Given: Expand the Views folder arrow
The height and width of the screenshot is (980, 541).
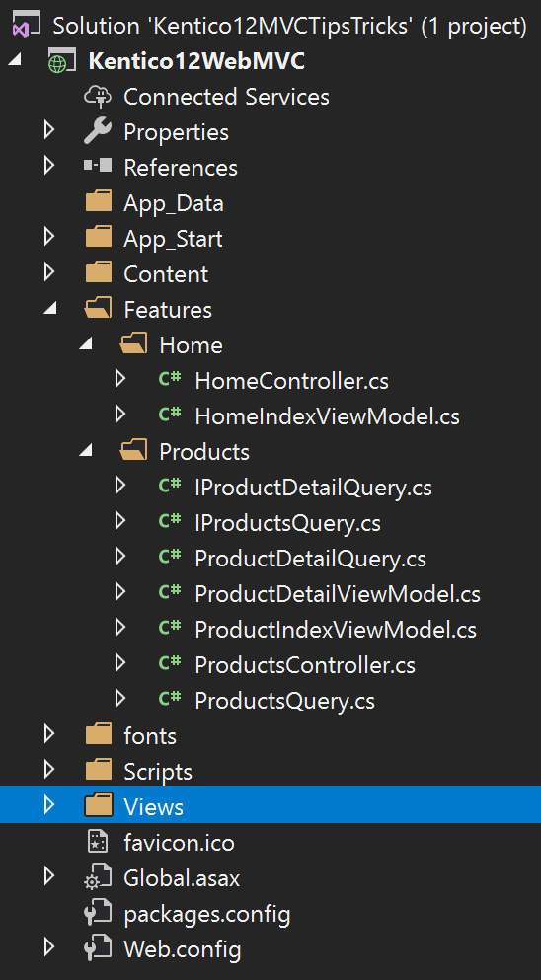Looking at the screenshot, I should [48, 806].
